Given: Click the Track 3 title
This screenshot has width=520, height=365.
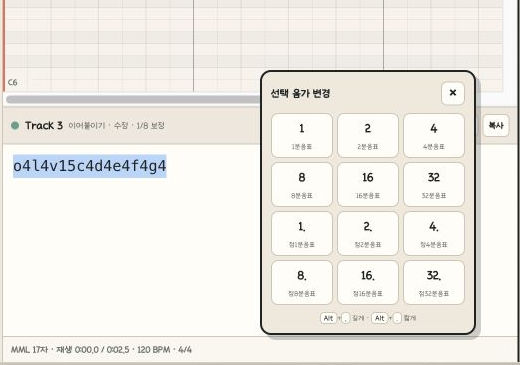Looking at the screenshot, I should (44, 125).
